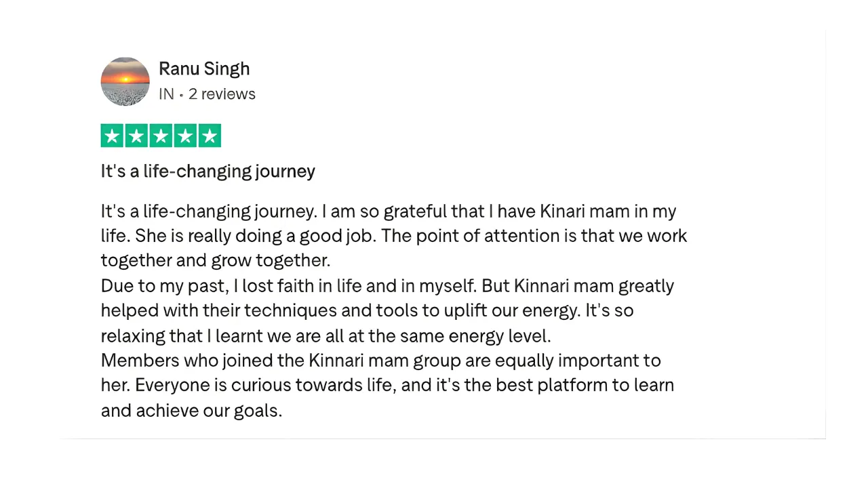The image size is (868, 488).
Task: Click the line starting "helped with their techniques"
Action: [x=367, y=310]
